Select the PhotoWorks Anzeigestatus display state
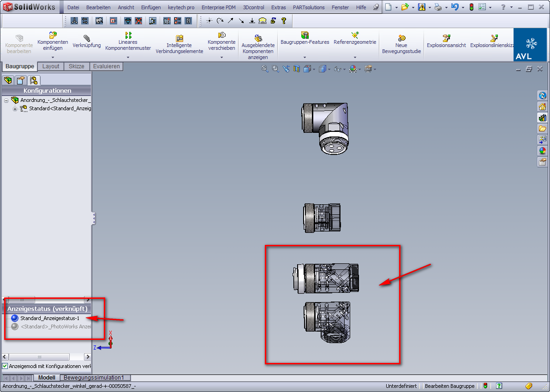 pyautogui.click(x=55, y=327)
